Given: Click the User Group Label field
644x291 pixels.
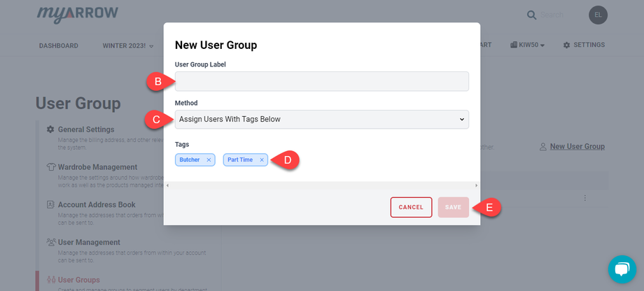Looking at the screenshot, I should [322, 81].
